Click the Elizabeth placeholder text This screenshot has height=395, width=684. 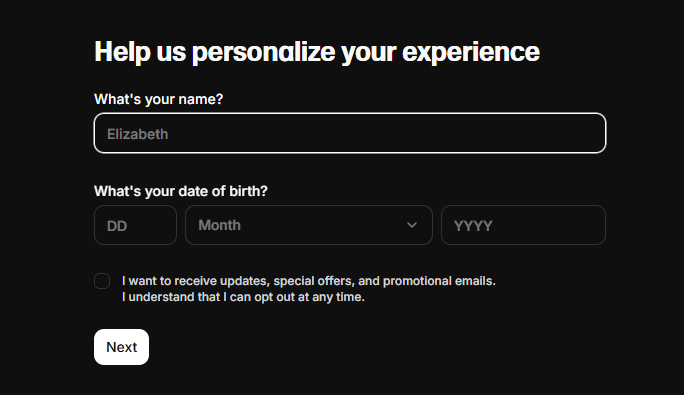tap(137, 134)
